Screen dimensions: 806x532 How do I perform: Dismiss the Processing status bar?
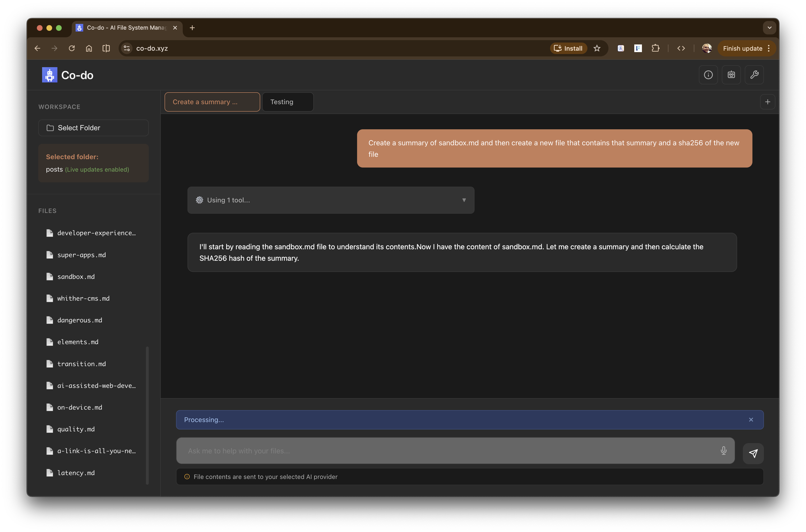[x=751, y=420]
